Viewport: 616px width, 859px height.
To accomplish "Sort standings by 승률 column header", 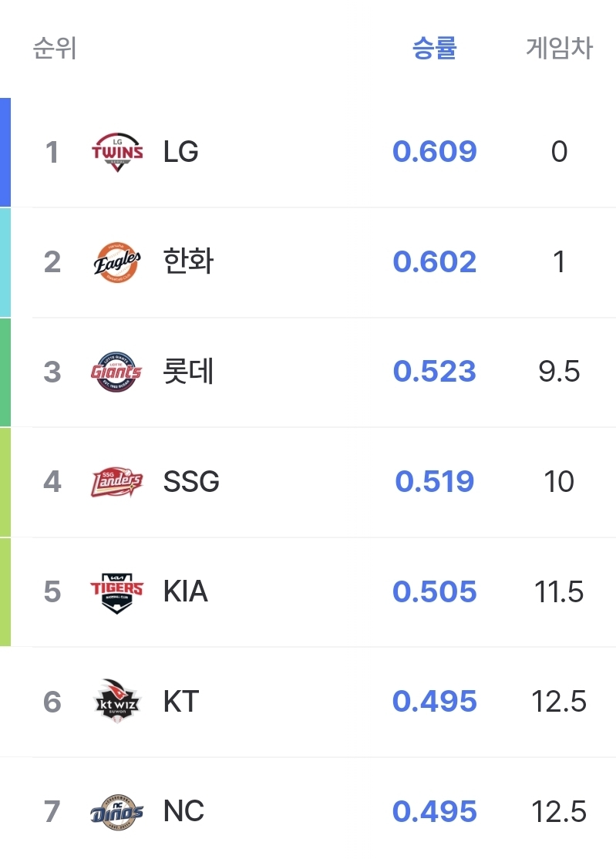I will 434,48.
